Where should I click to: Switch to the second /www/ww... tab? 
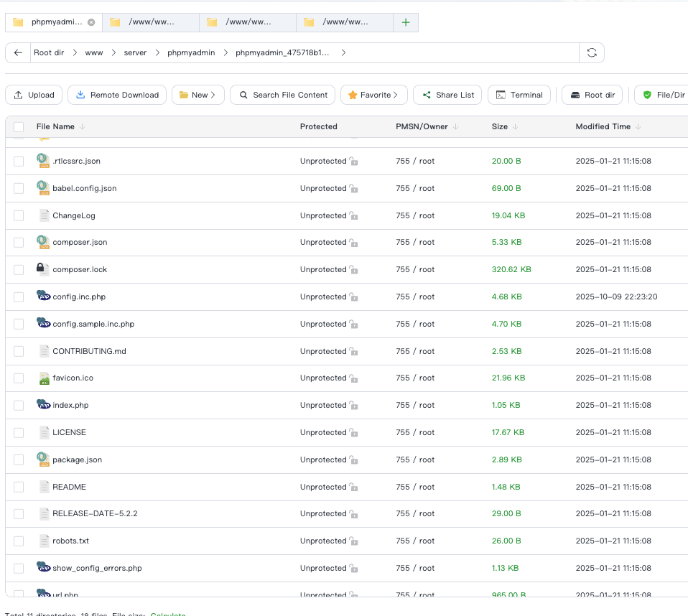click(x=248, y=22)
